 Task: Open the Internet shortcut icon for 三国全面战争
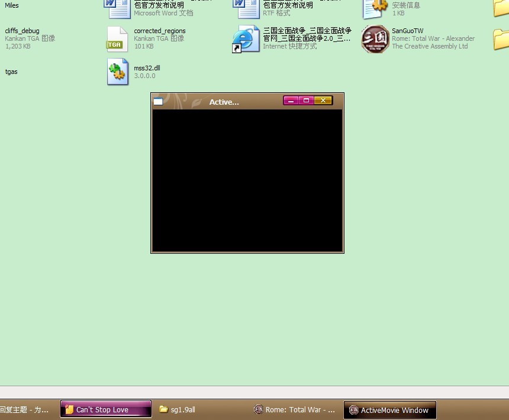(x=246, y=39)
